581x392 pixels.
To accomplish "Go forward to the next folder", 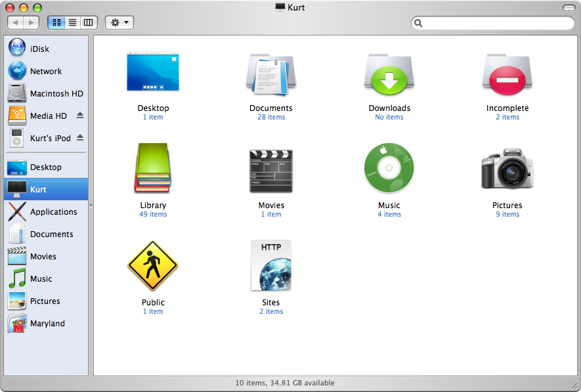I will click(x=32, y=22).
